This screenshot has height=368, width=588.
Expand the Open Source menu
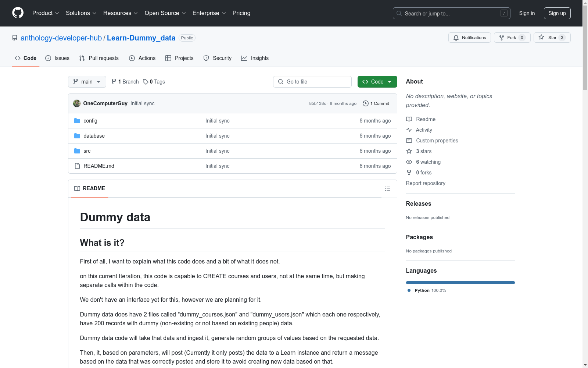[x=165, y=13]
